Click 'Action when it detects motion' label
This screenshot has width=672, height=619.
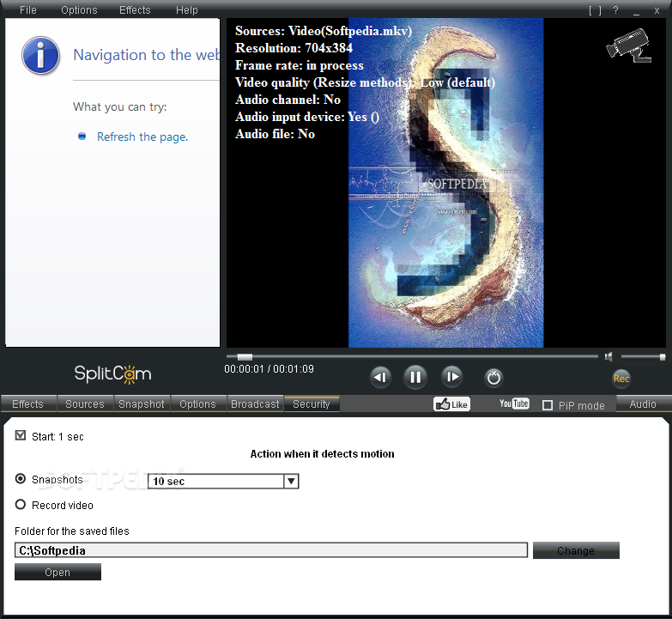pos(323,453)
